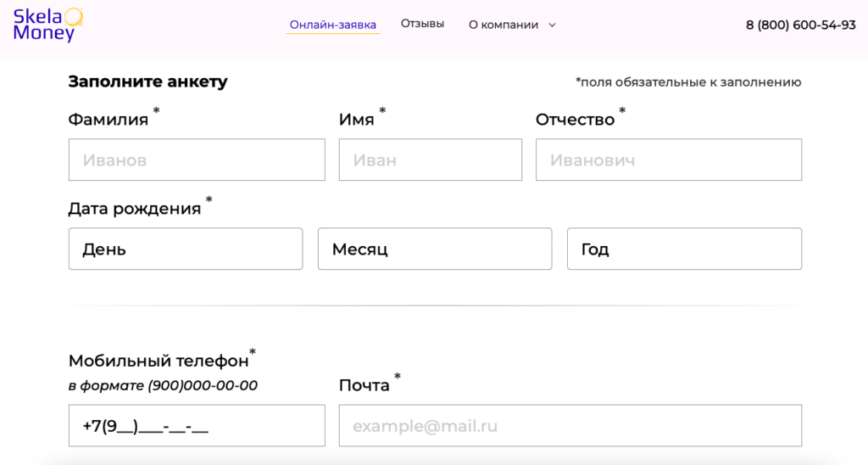868x465 pixels.
Task: Click the Имя input with Иван placeholder
Action: click(x=430, y=160)
